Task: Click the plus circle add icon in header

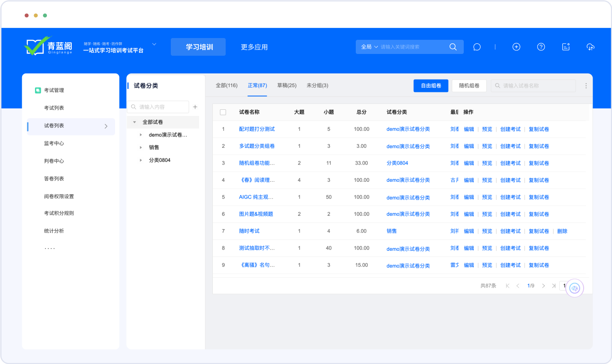Action: (x=516, y=47)
